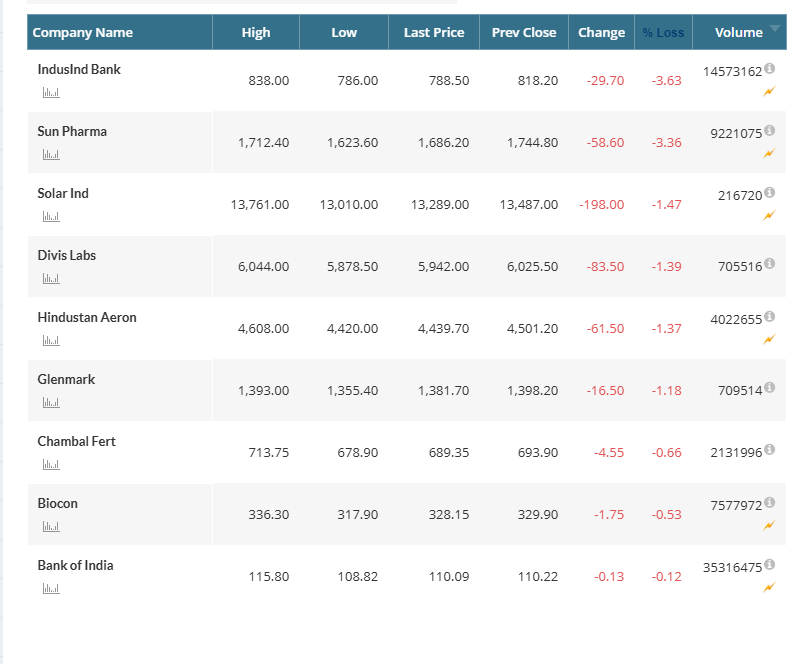Open Biocon company link
Screen dimensions: 797x664
(57, 503)
